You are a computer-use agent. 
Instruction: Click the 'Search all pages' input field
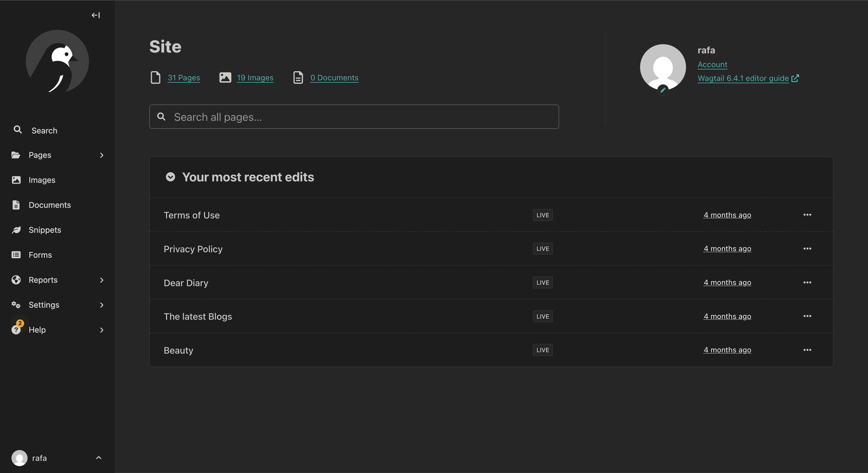click(x=354, y=117)
